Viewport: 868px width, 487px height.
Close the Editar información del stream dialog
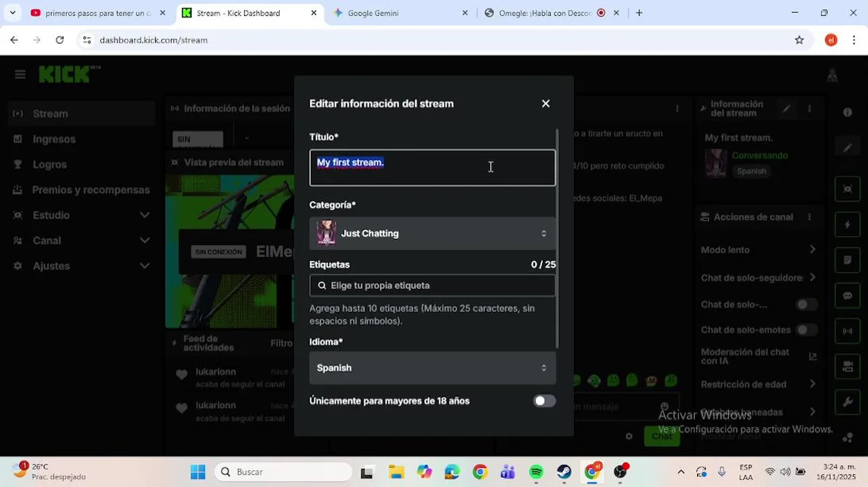click(546, 103)
